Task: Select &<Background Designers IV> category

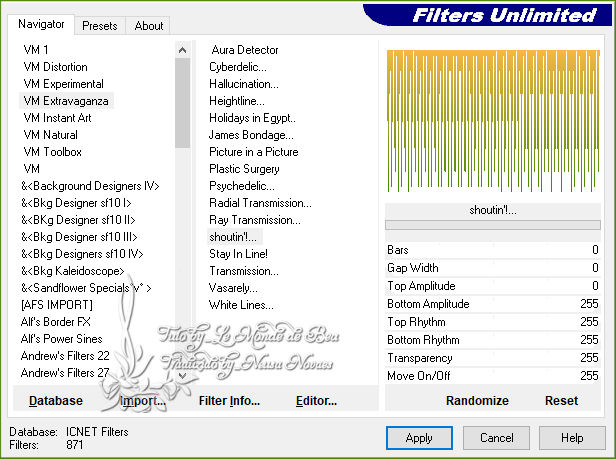Action: [x=90, y=186]
